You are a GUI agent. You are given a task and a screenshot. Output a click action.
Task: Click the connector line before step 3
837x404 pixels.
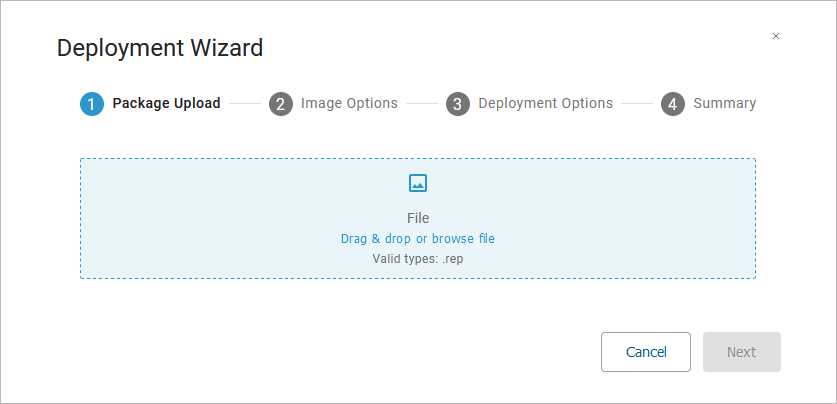click(421, 103)
